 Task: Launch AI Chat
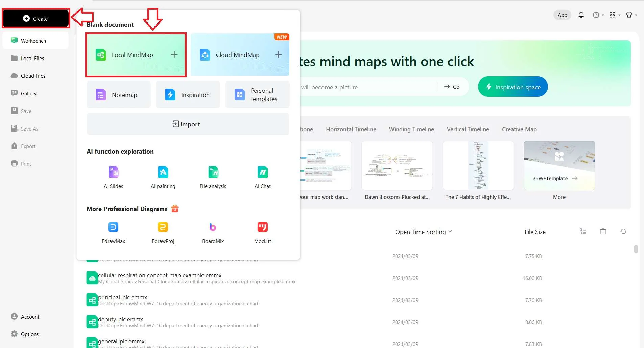coord(263,177)
